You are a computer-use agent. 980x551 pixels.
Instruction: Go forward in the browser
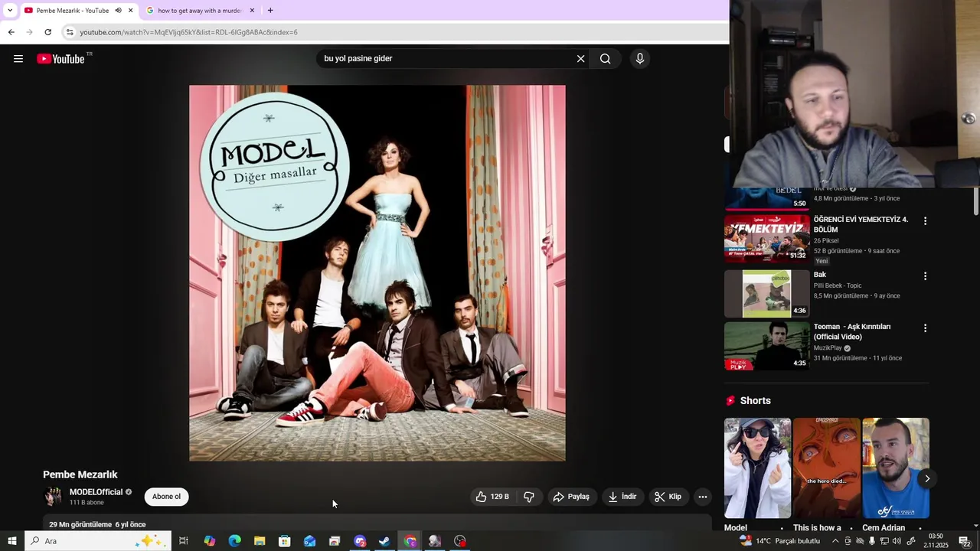coord(29,32)
